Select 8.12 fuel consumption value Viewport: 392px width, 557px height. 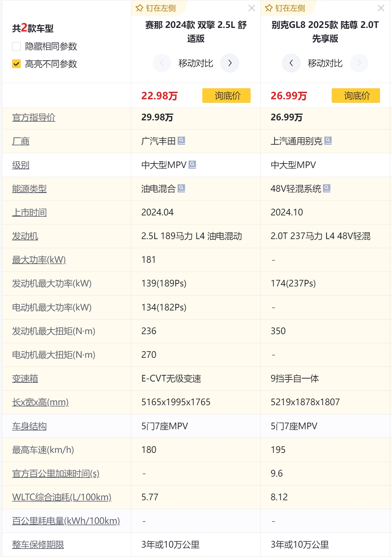tap(279, 497)
